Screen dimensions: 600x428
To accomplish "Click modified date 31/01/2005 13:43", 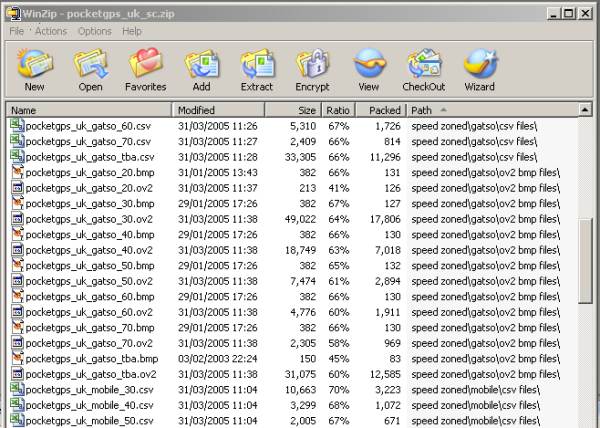I will click(x=217, y=173).
